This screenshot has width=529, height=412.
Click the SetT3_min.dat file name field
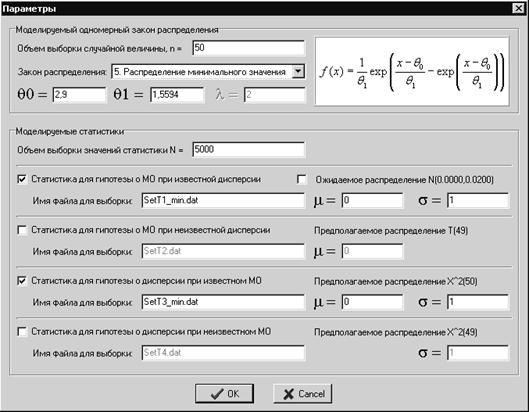pyautogui.click(x=223, y=302)
